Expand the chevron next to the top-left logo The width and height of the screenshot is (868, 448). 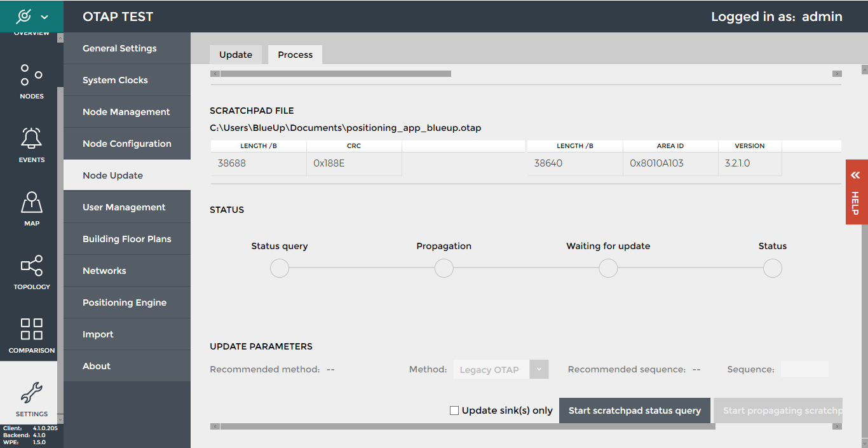coord(43,17)
